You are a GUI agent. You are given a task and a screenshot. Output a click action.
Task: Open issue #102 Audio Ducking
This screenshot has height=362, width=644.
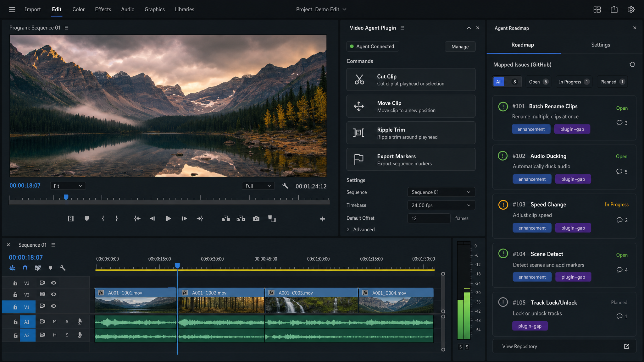[564, 167]
